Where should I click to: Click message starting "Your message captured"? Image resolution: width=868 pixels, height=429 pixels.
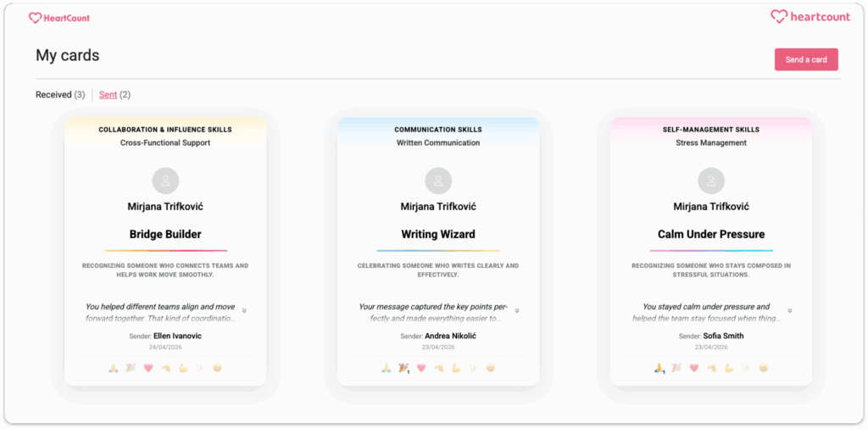point(433,313)
